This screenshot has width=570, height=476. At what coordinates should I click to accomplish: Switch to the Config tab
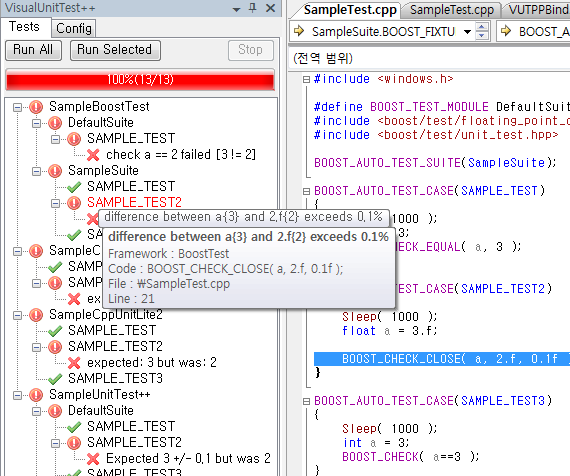(x=74, y=28)
